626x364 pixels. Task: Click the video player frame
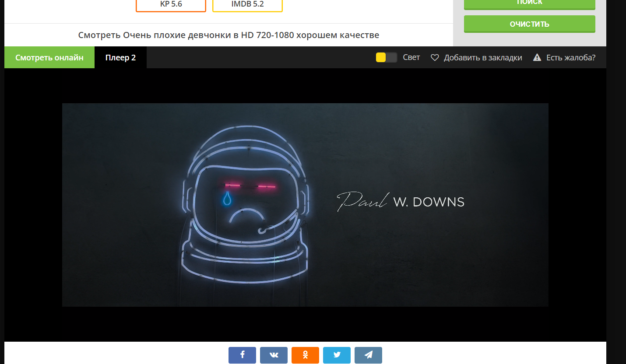pyautogui.click(x=305, y=205)
